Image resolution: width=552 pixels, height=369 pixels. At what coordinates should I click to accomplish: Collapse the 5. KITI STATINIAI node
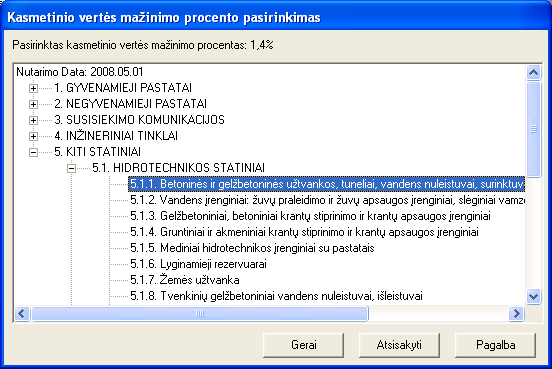33,152
